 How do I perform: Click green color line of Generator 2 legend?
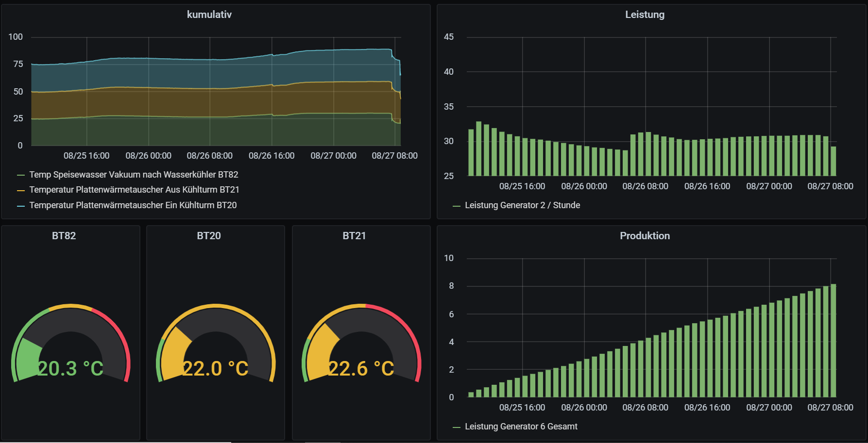point(457,206)
